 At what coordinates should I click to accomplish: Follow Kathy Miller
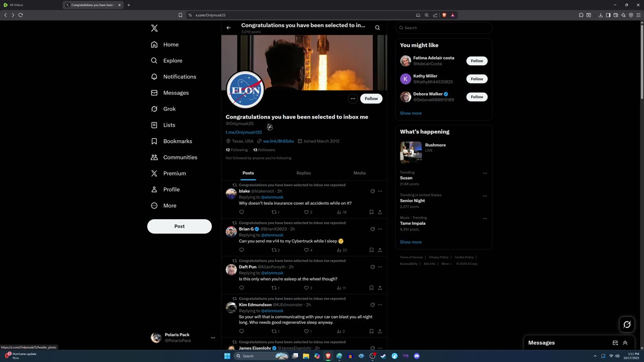[x=477, y=79]
